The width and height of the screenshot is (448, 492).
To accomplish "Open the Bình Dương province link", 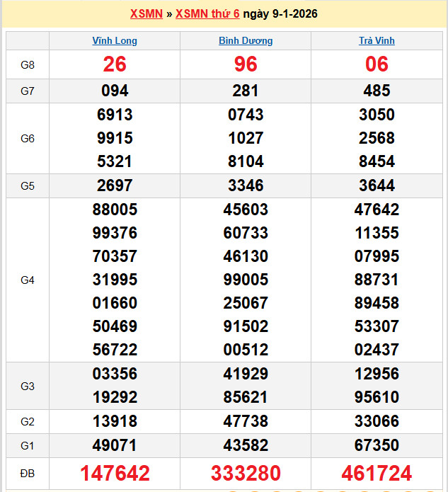I will click(246, 41).
